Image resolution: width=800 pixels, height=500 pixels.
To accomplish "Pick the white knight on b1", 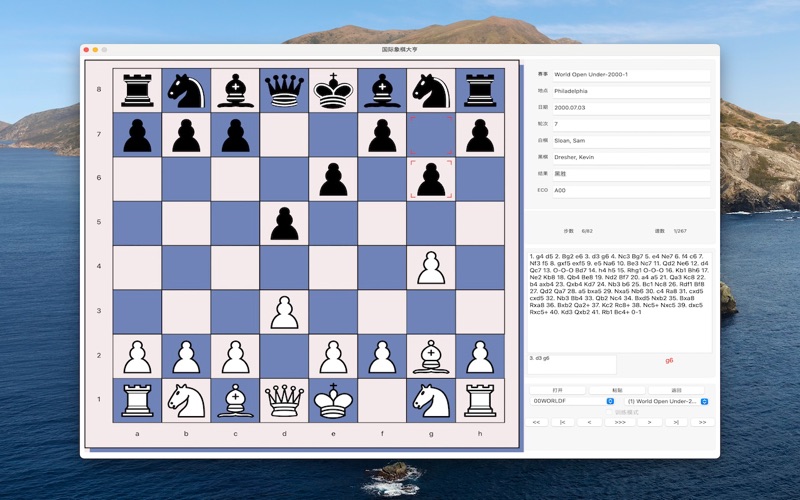I will point(186,401).
